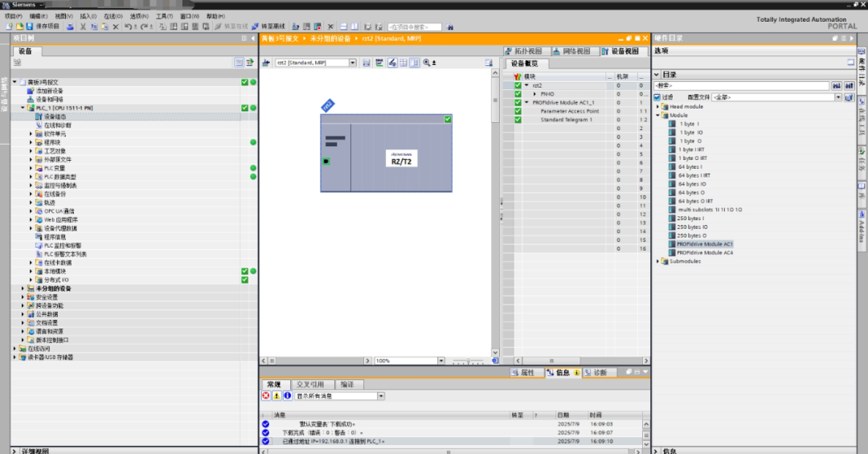
Task: Click the green check on RZ/T2 device graphic
Action: pos(448,119)
